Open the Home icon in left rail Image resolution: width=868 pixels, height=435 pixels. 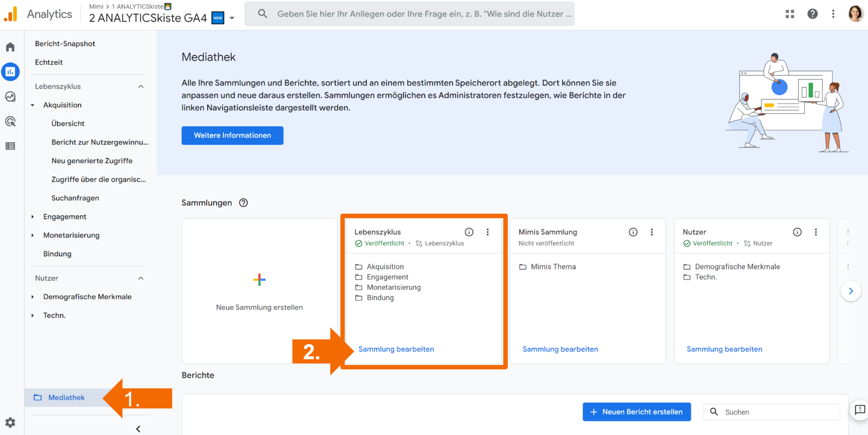click(x=10, y=47)
